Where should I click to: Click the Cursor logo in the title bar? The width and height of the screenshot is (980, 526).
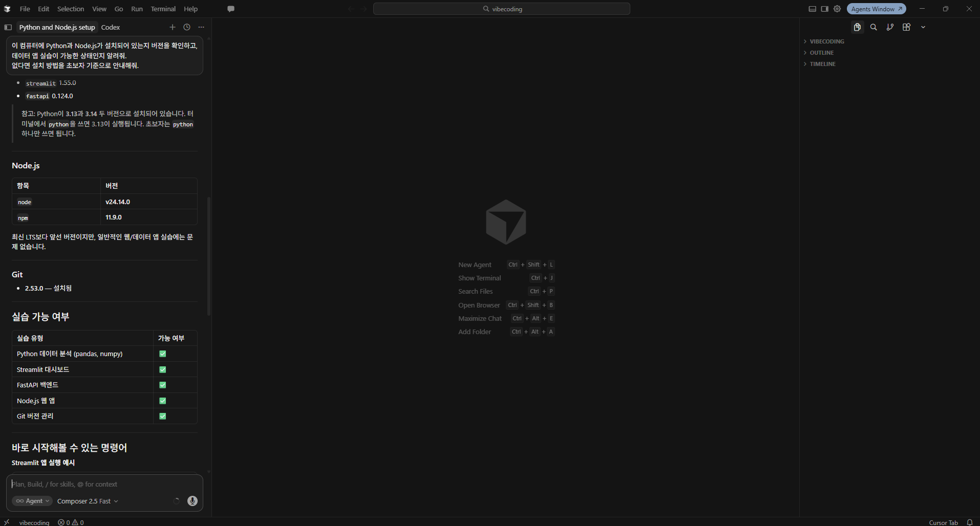pos(7,9)
